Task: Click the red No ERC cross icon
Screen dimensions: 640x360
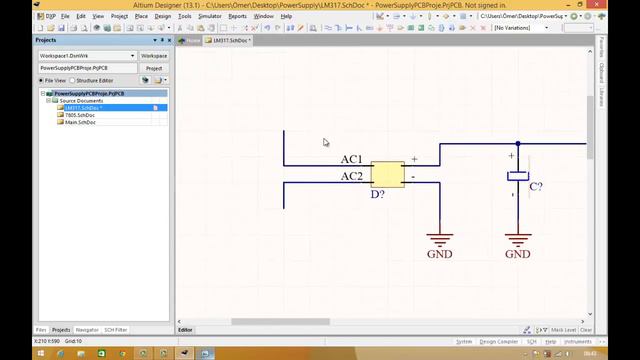Action: pos(473,28)
